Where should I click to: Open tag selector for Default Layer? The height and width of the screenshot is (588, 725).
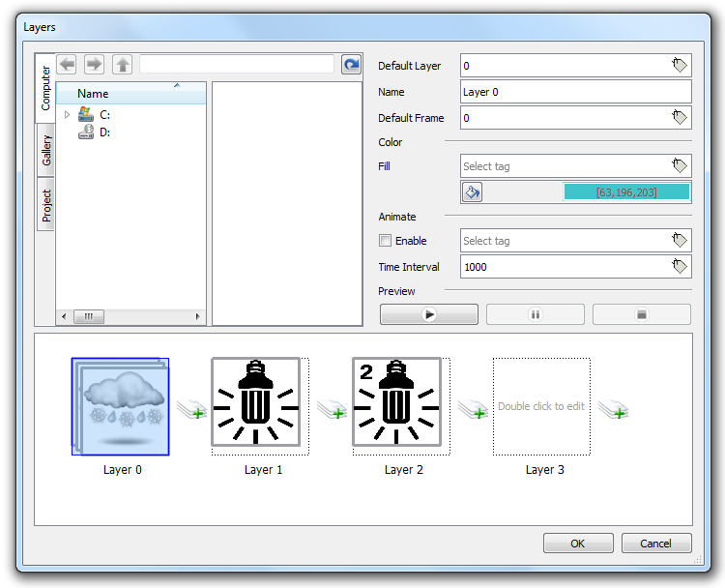tap(680, 65)
